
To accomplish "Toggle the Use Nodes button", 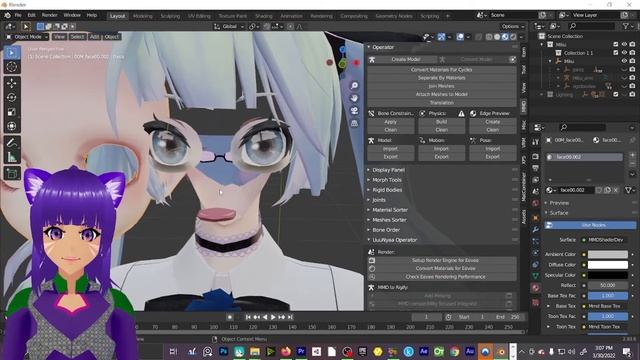I will tap(590, 225).
